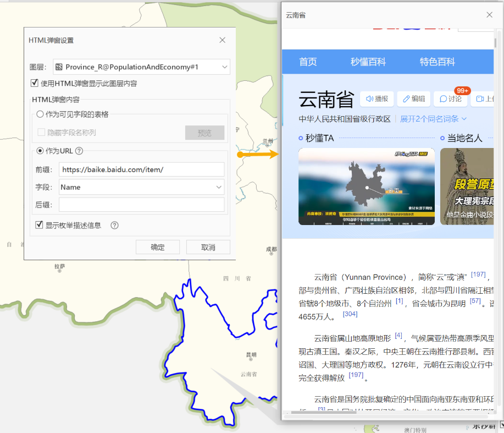Expand 展开2个同名词条 list

click(x=433, y=119)
